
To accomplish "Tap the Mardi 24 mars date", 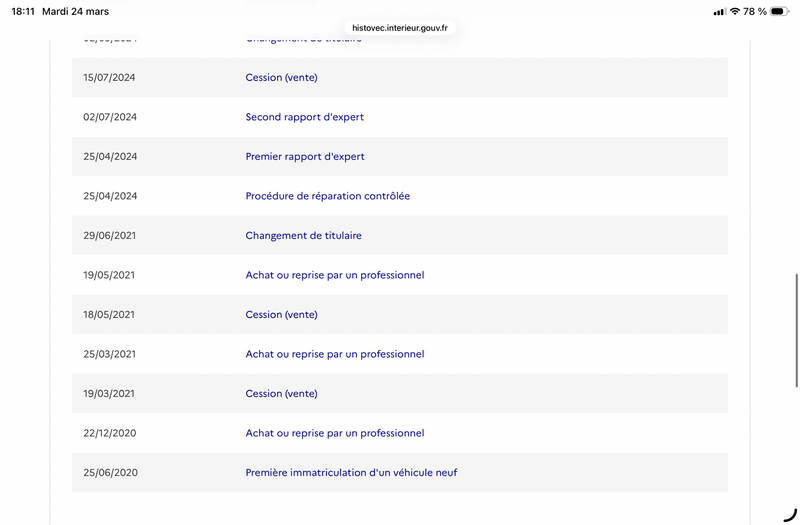I will pos(75,12).
